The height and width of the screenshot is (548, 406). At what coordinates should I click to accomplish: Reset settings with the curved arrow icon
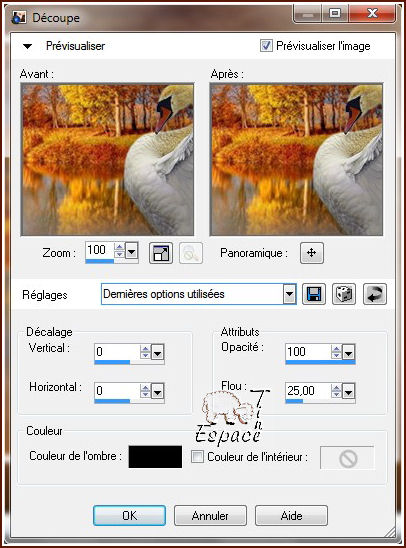375,294
